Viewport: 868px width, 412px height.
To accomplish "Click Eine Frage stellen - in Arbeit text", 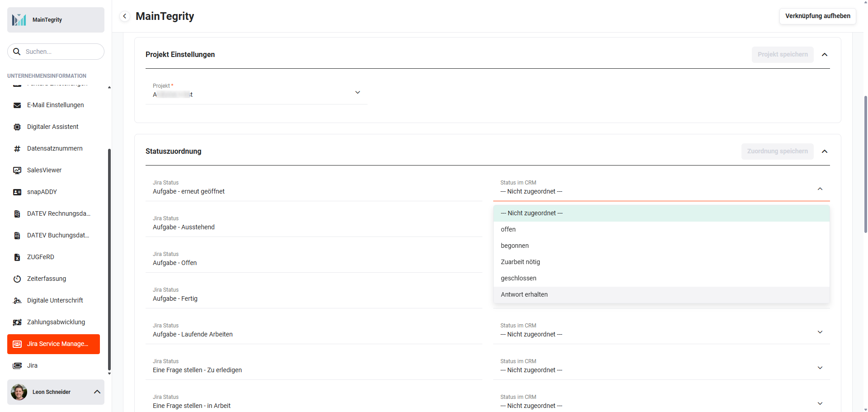I will [192, 406].
